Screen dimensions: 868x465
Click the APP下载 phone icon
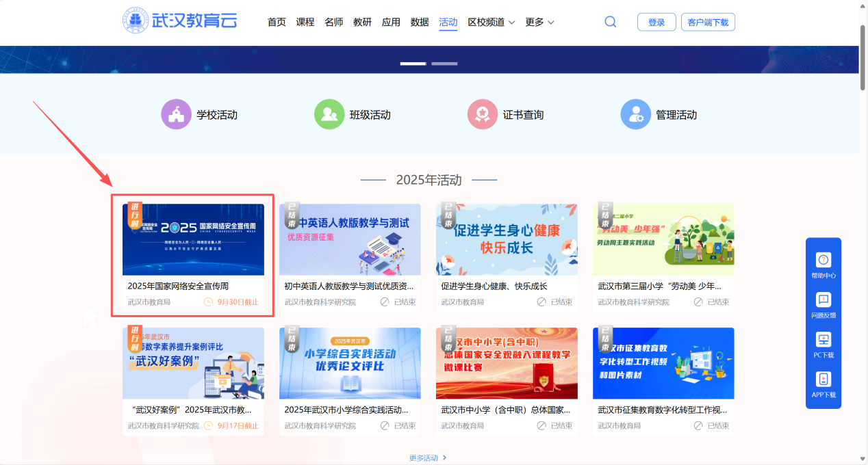pyautogui.click(x=824, y=380)
